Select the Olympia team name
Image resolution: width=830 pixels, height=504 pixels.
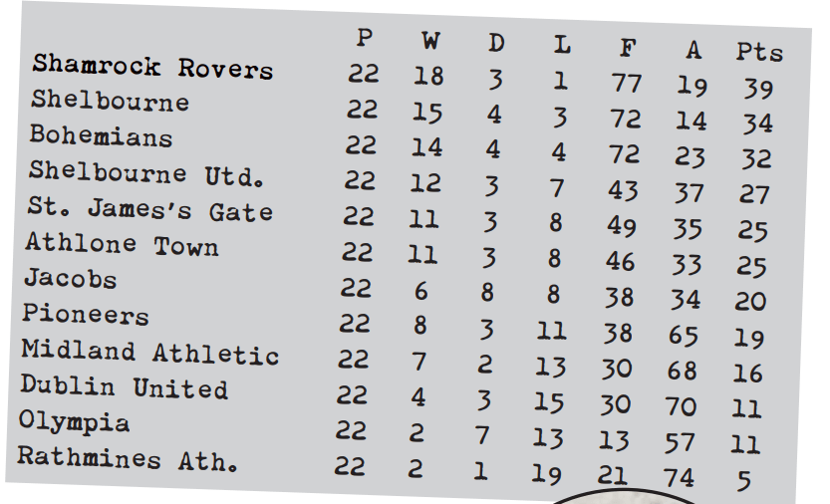(75, 422)
